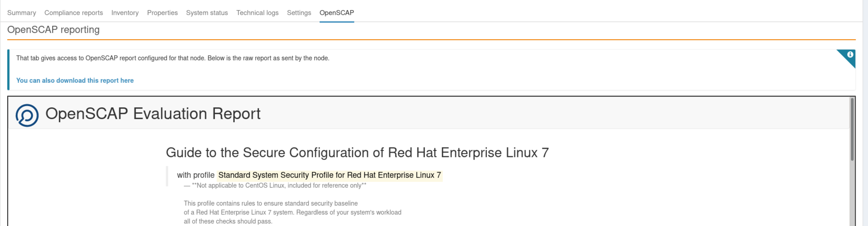Switch to the Inventory tab
This screenshot has width=868, height=226.
click(x=125, y=13)
